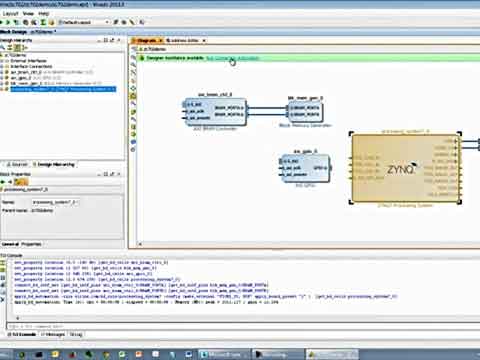Expand the axi_bram_ctrl_0 node

(1, 72)
